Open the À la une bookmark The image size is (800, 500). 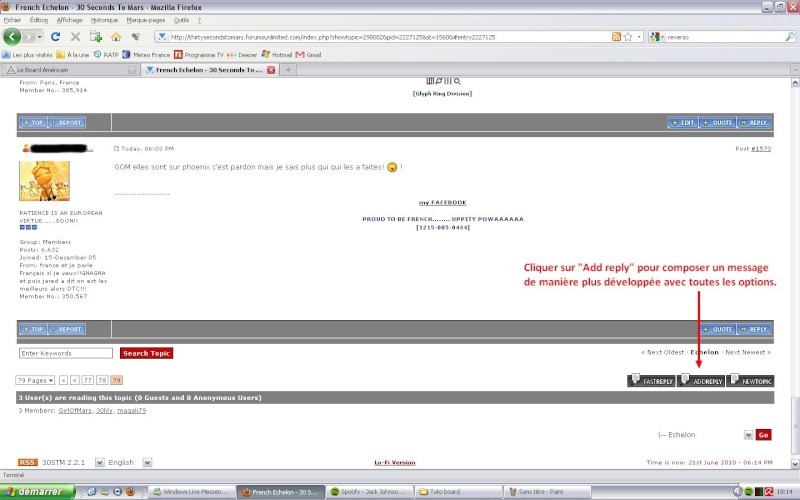(72, 55)
